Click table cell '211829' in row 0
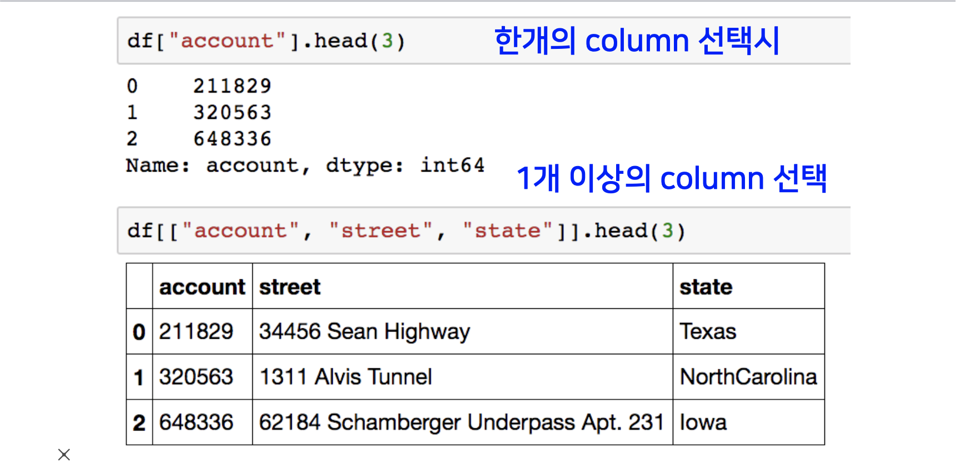The image size is (980, 461). (x=202, y=332)
